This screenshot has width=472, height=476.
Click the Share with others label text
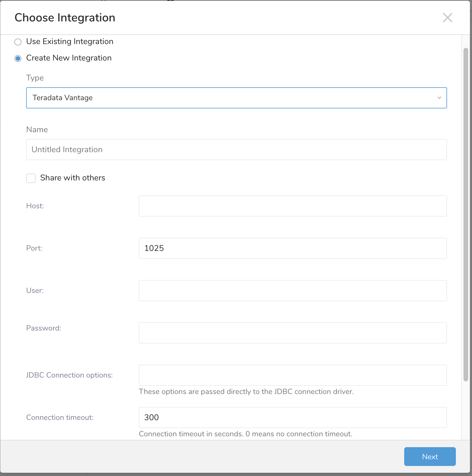coord(73,178)
